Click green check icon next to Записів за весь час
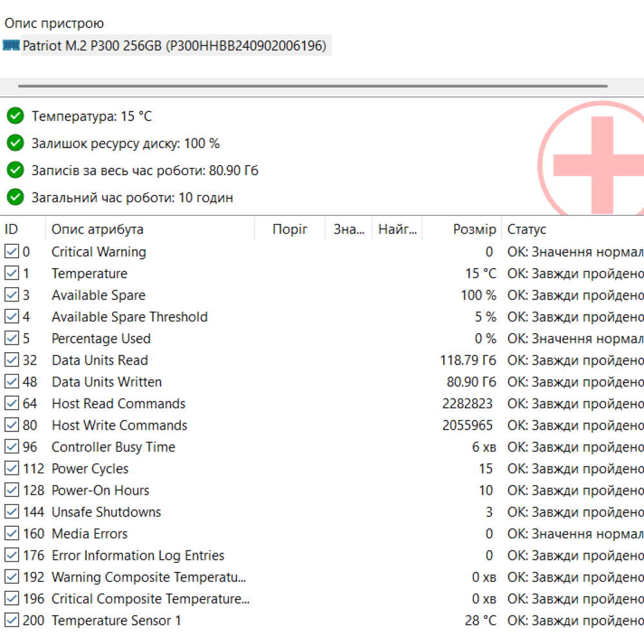This screenshot has width=644, height=644. pos(15,170)
